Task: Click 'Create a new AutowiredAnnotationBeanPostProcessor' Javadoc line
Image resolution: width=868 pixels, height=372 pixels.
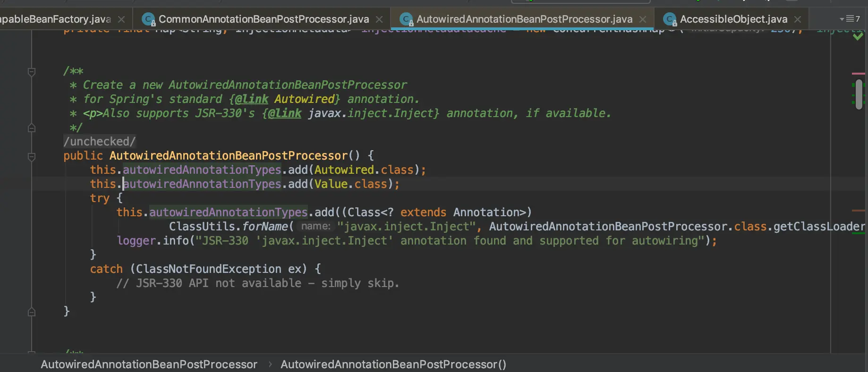Action: 245,85
